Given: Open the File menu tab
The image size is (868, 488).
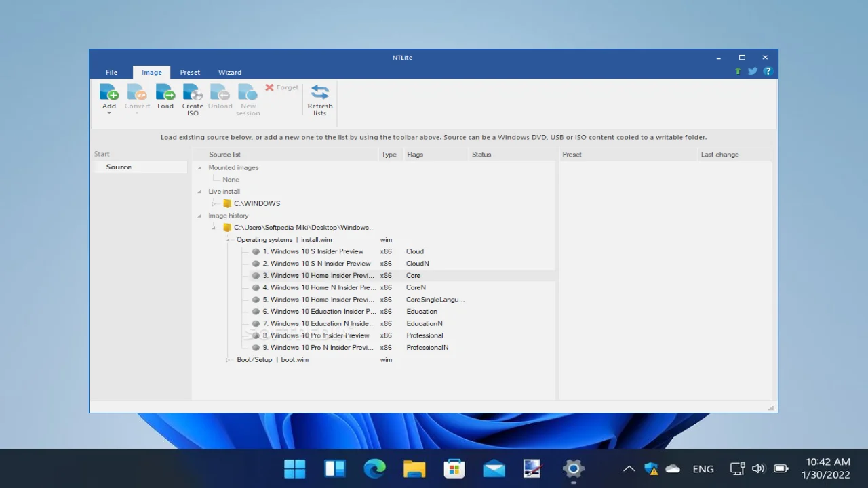Looking at the screenshot, I should pos(111,72).
